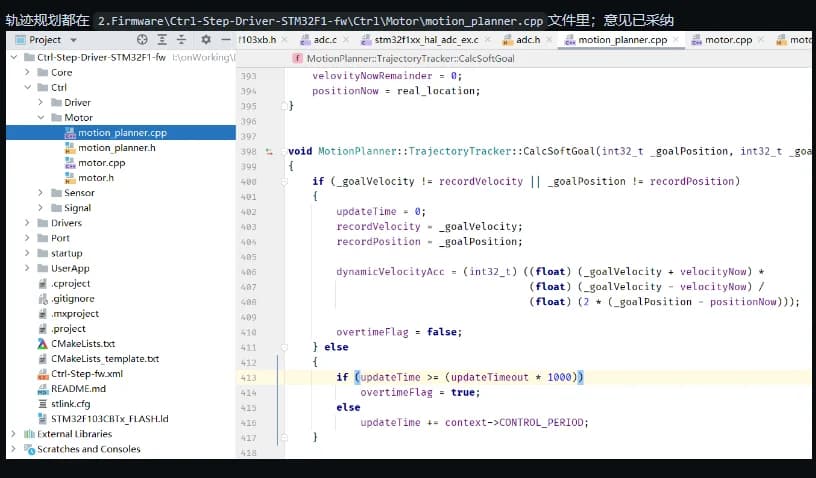Expand the startup folder

[x=27, y=253]
